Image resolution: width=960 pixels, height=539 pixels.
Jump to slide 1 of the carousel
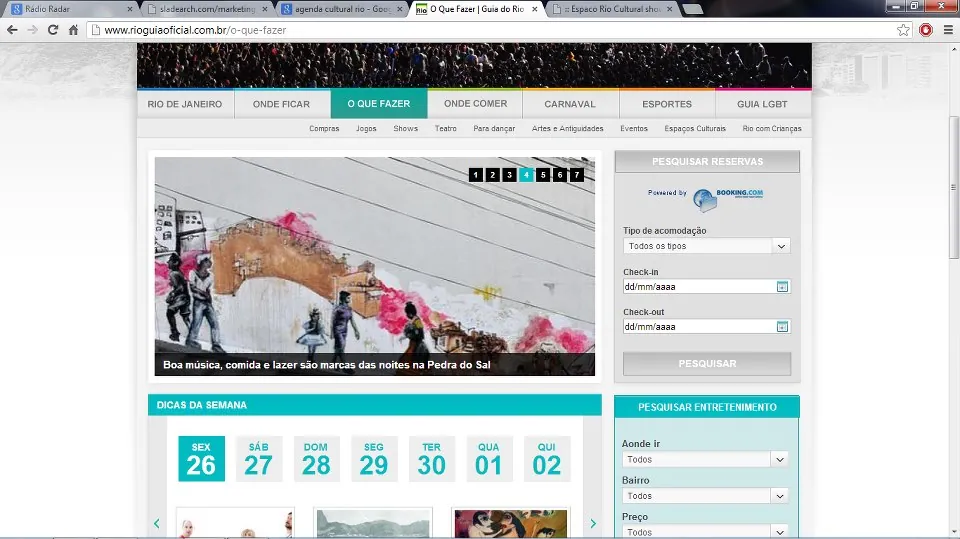476,175
